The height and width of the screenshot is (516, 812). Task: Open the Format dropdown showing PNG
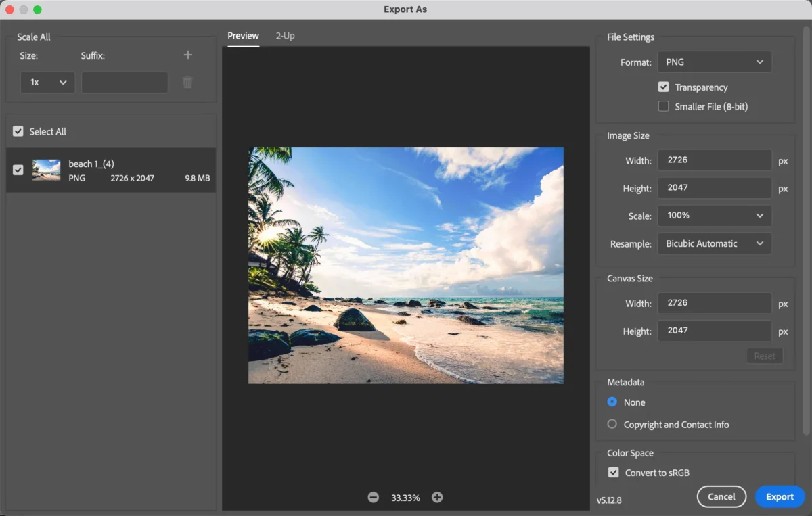point(714,62)
